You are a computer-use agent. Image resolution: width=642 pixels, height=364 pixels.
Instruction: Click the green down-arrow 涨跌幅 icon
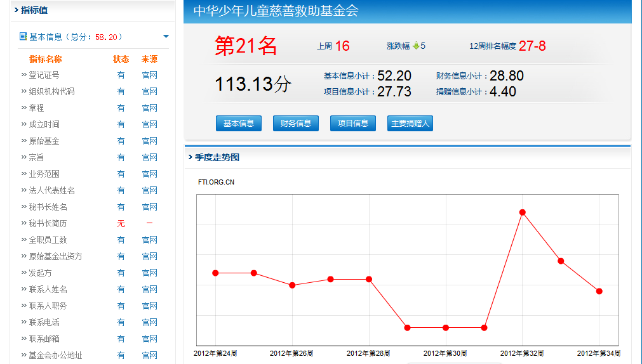416,46
